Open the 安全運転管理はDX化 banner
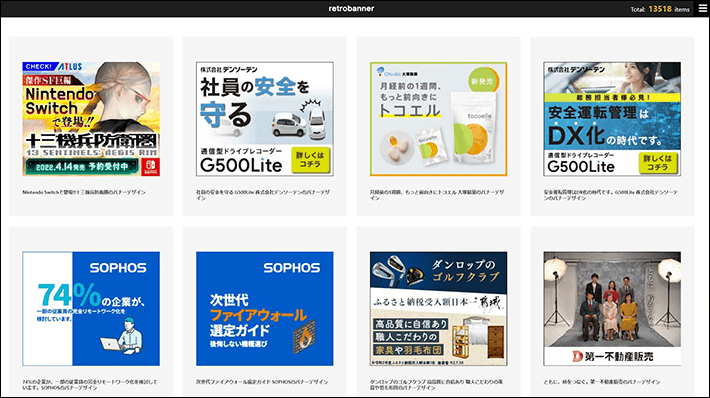Screen dimensions: 710x398 point(612,119)
